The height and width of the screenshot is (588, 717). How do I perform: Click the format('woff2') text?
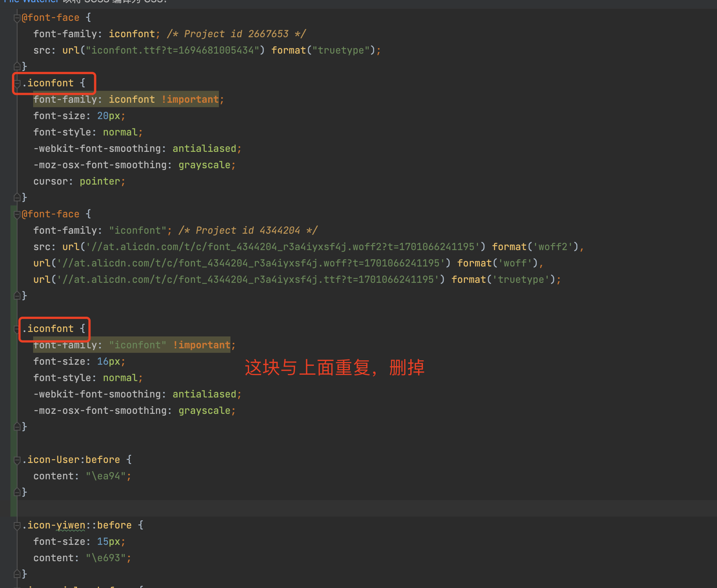pos(535,247)
